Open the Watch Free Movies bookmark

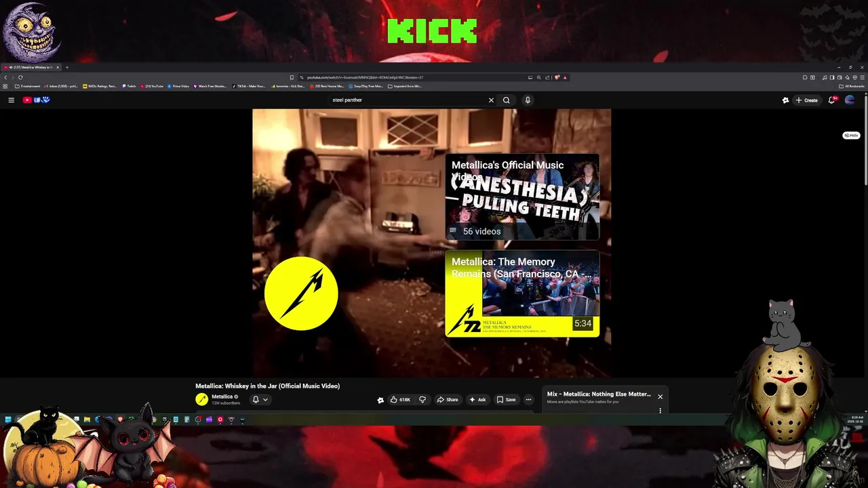tap(210, 86)
